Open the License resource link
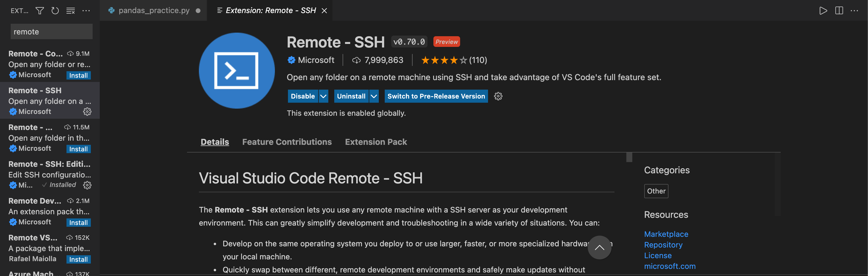868x276 pixels. click(658, 256)
